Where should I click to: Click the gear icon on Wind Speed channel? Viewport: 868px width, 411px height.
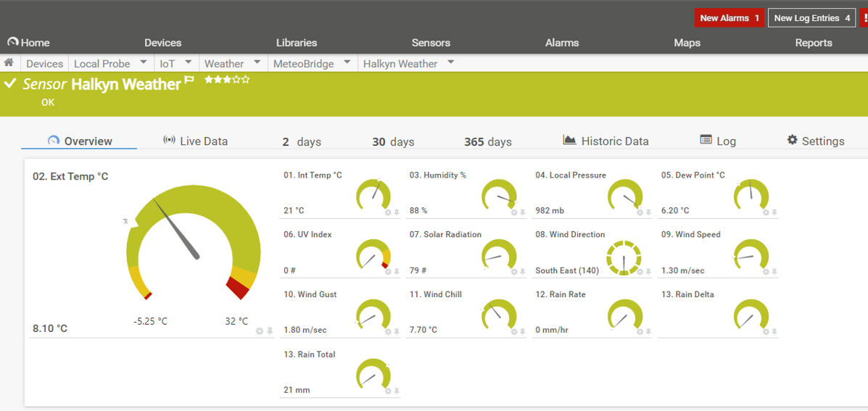click(x=766, y=272)
